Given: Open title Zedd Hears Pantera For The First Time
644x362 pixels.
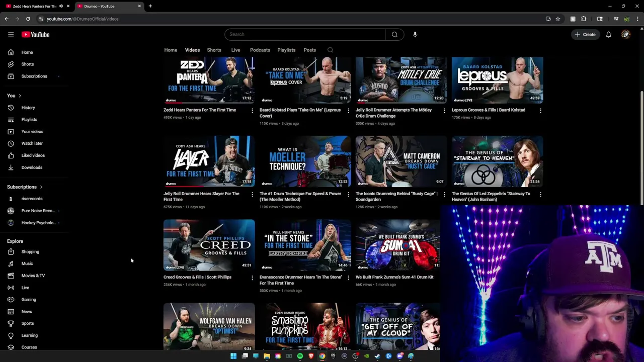Looking at the screenshot, I should point(200,110).
